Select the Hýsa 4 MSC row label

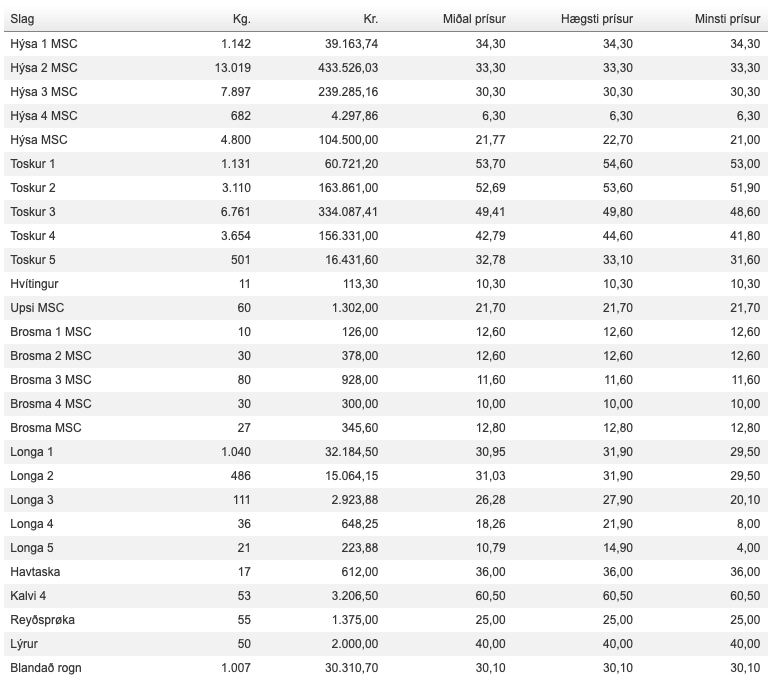(x=43, y=116)
